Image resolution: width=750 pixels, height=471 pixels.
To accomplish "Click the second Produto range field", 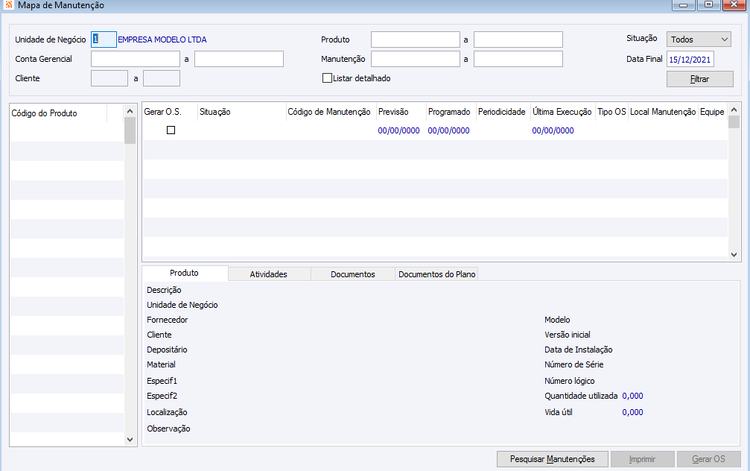I will pyautogui.click(x=518, y=39).
